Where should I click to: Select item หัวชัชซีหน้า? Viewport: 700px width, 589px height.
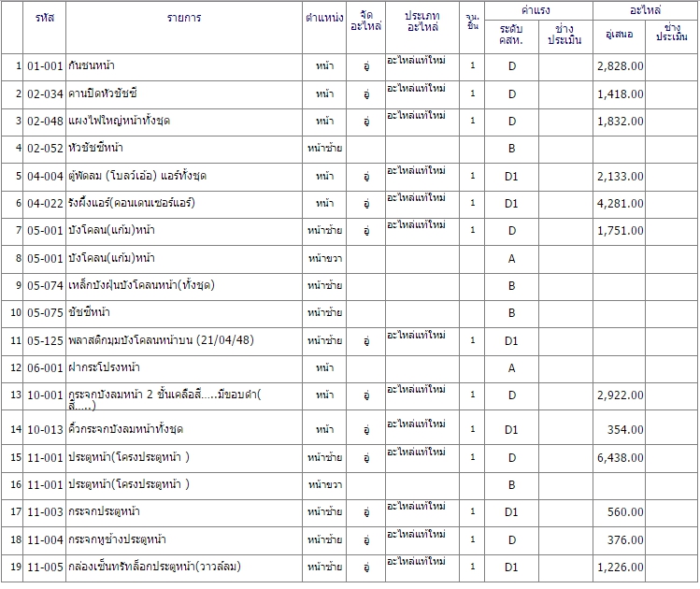click(x=95, y=148)
